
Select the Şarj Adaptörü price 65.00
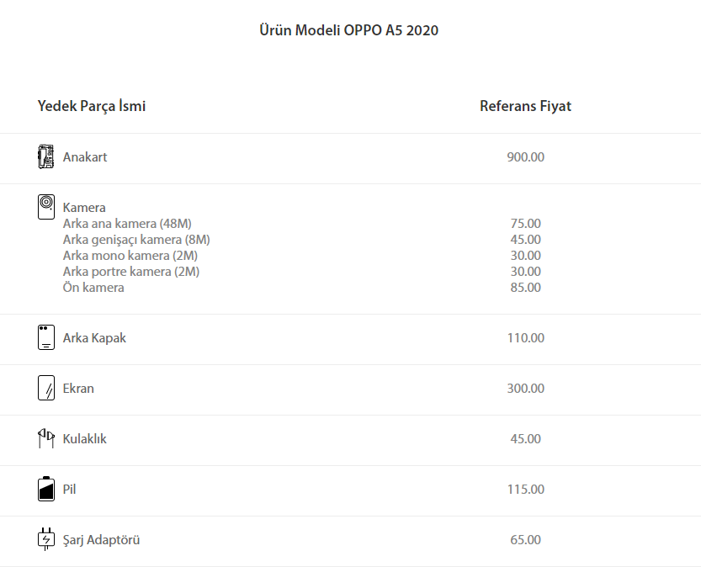[x=525, y=540]
